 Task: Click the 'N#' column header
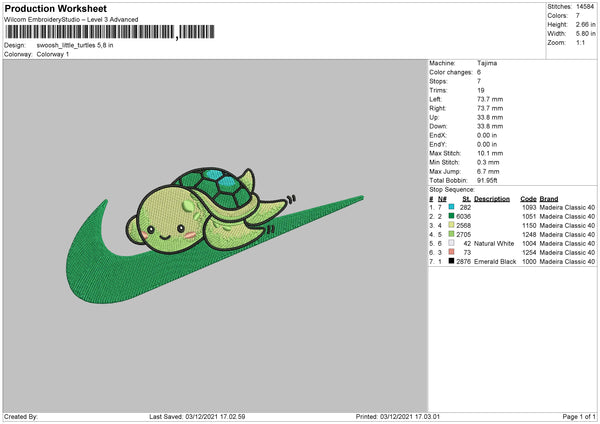[x=442, y=199]
